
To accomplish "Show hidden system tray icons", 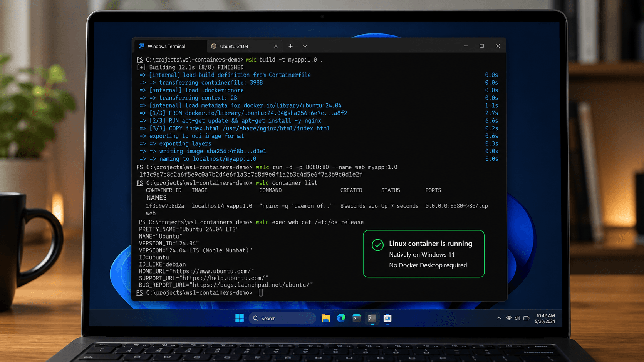I will point(499,318).
